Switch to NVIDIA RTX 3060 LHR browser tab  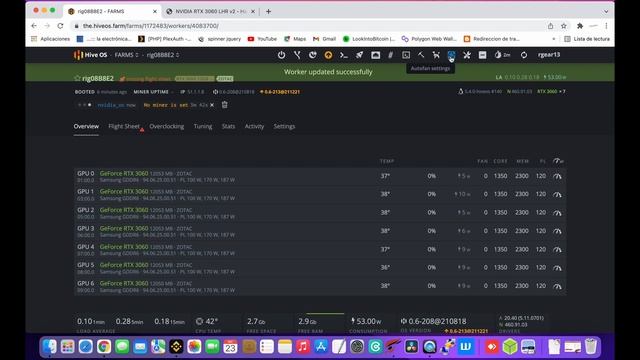(210, 11)
